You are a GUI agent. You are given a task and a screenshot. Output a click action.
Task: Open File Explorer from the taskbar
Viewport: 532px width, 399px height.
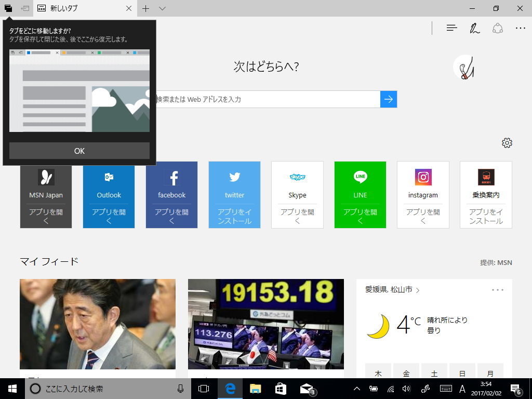click(255, 389)
